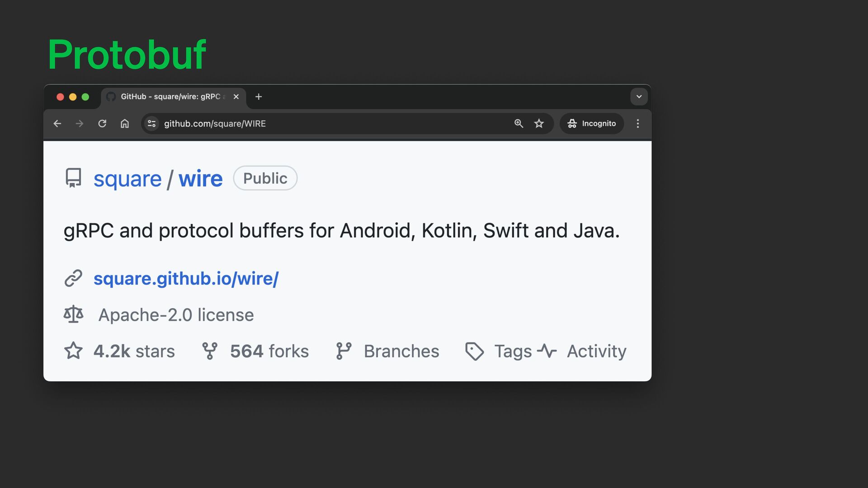Viewport: 868px width, 488px height.
Task: Expand the tab search dropdown chevron
Action: click(x=639, y=97)
